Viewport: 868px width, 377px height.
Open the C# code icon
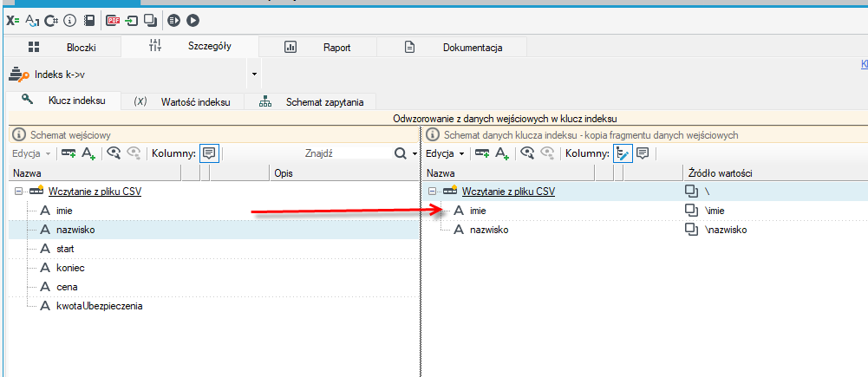[51, 21]
